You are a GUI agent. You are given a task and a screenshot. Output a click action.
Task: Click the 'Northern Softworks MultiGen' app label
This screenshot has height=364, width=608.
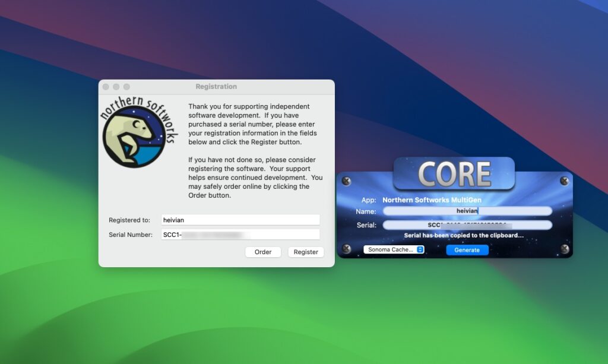433,200
